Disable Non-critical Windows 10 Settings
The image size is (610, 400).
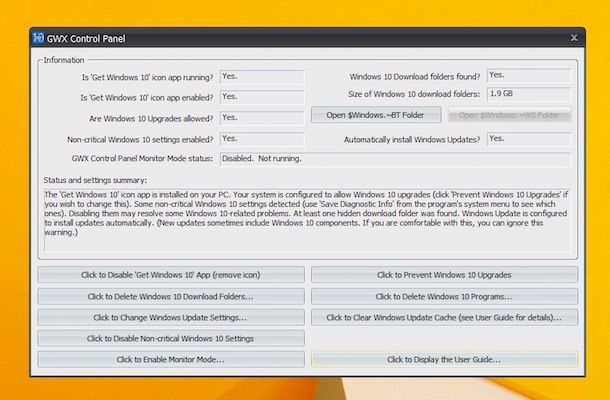(171, 338)
